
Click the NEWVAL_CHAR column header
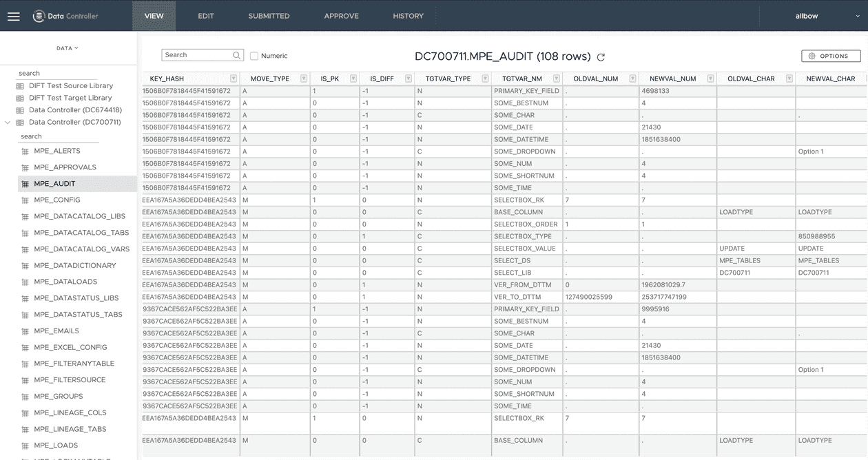pyautogui.click(x=831, y=79)
